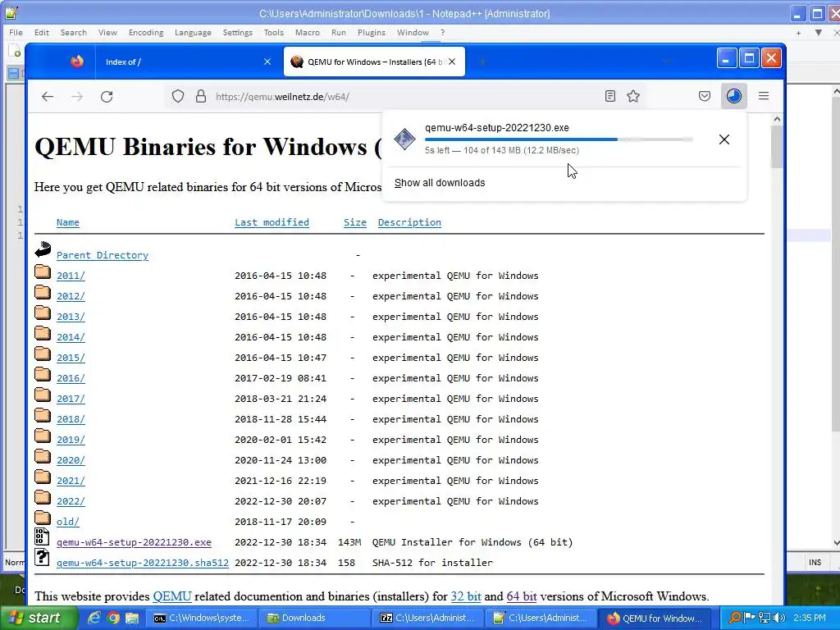Click the Firefox logo beside the tabs
This screenshot has height=630, width=840.
(77, 62)
